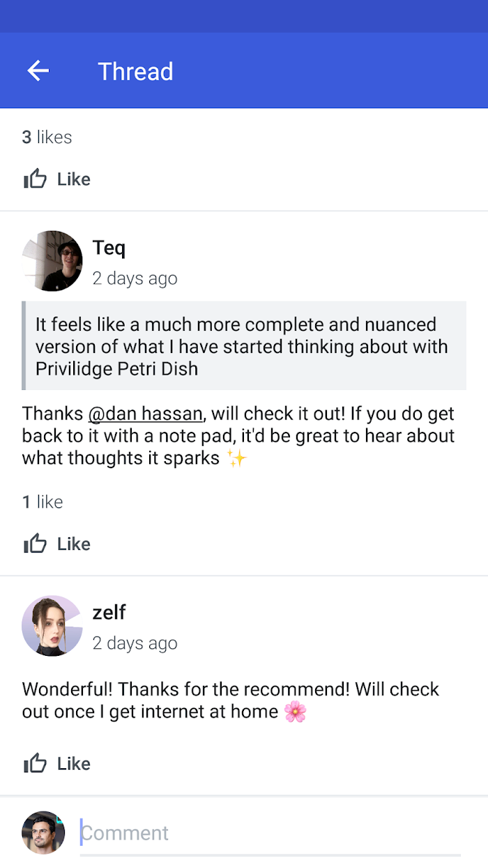Focus the Comment input field
This screenshot has width=488, height=868.
270,833
